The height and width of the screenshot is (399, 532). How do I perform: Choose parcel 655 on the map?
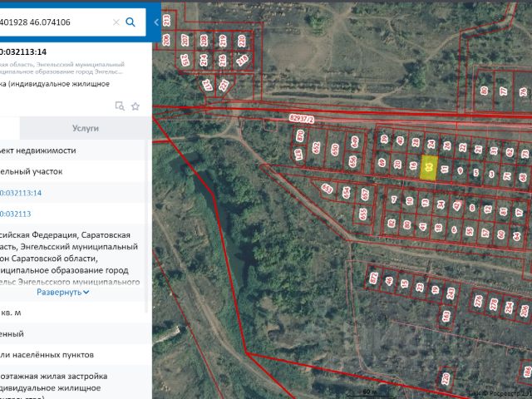click(x=363, y=214)
